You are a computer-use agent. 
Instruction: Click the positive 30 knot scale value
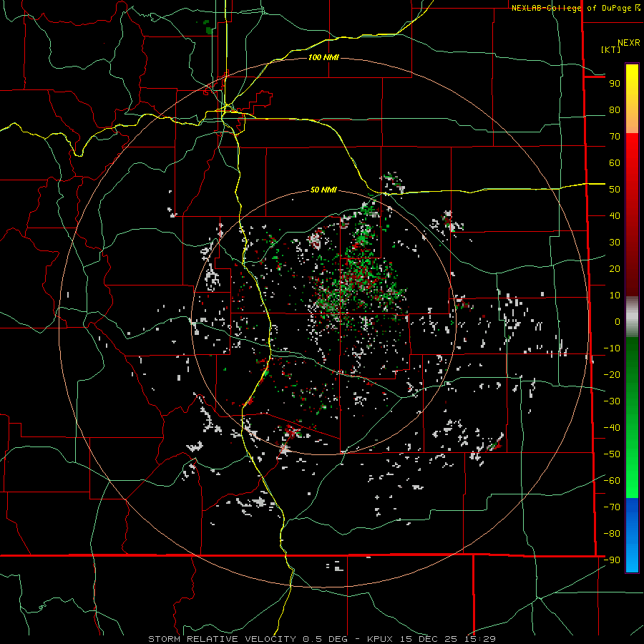pos(615,242)
